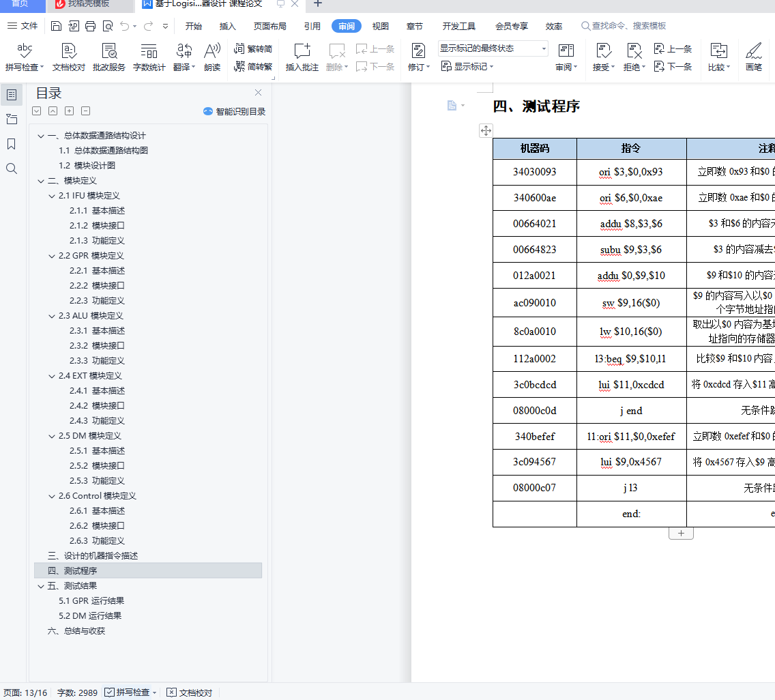
Task: Click the Save icon in quick access toolbar
Action: pyautogui.click(x=57, y=26)
